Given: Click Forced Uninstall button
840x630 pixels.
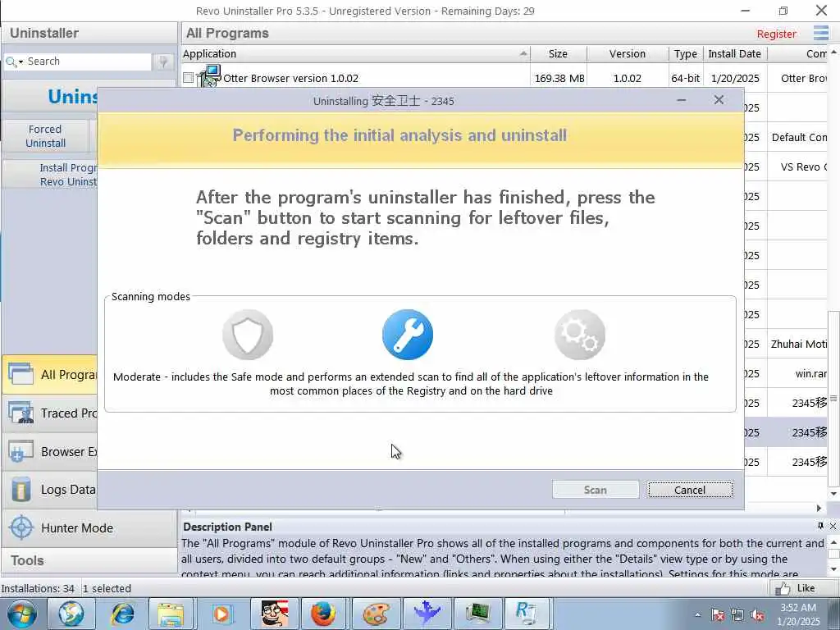Looking at the screenshot, I should coord(46,136).
